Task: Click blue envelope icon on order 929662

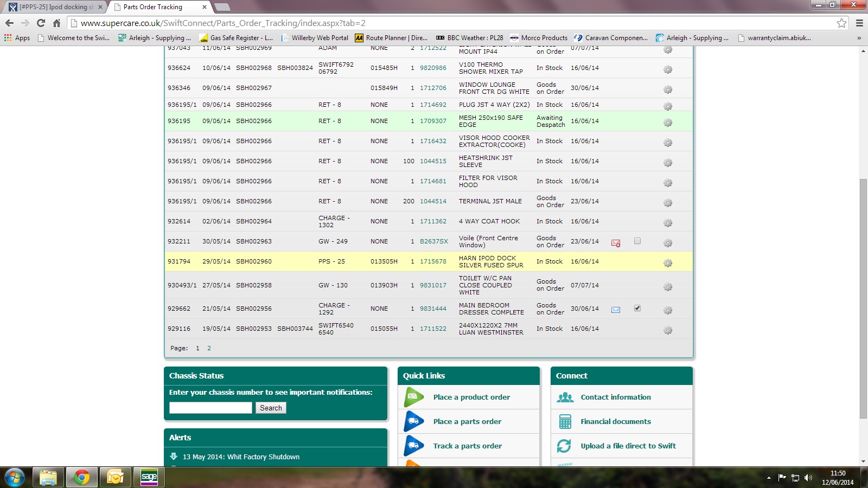Action: tap(616, 310)
